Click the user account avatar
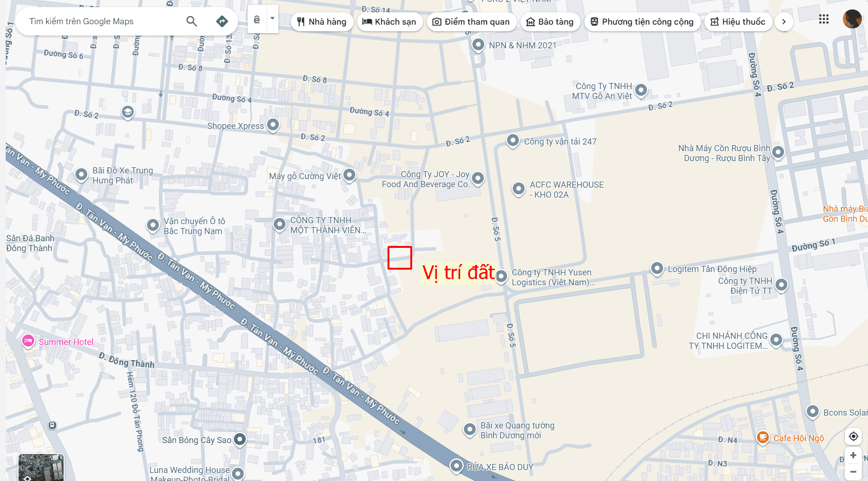The height and width of the screenshot is (481, 868). pos(852,19)
